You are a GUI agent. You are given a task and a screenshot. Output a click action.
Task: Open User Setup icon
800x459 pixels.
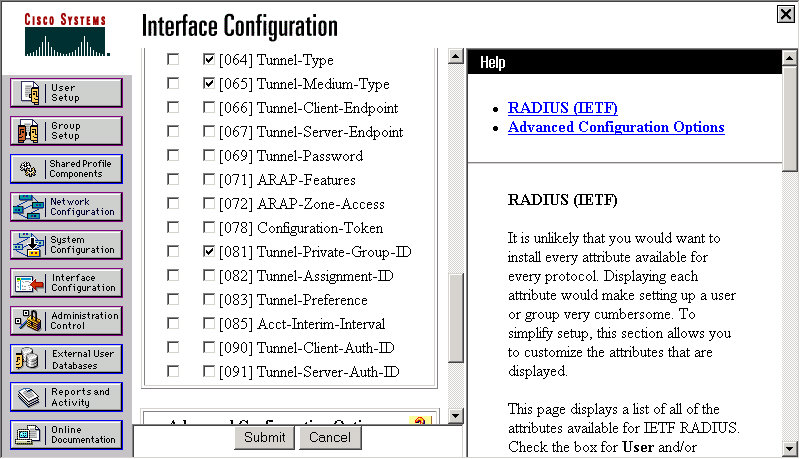(30, 93)
